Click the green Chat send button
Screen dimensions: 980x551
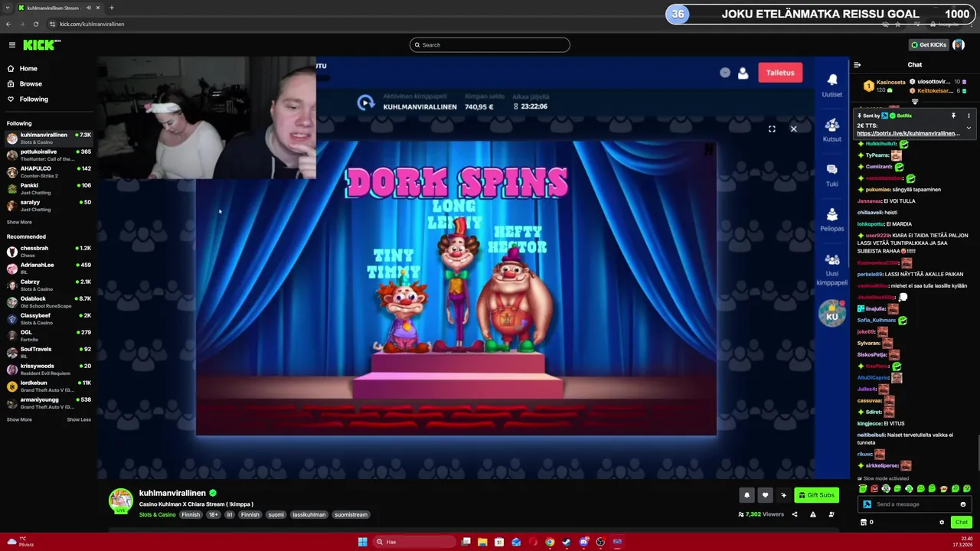961,522
